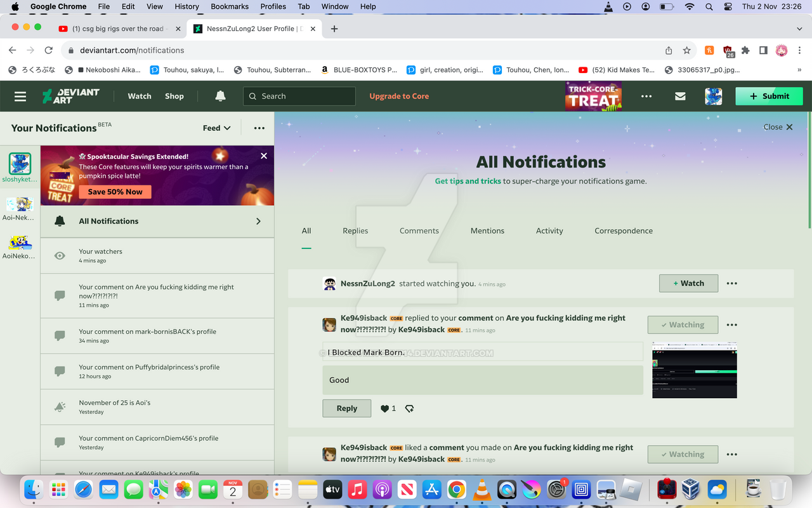The image size is (812, 508).
Task: Switch to the YouTube csg big rigs tab
Action: 118,29
